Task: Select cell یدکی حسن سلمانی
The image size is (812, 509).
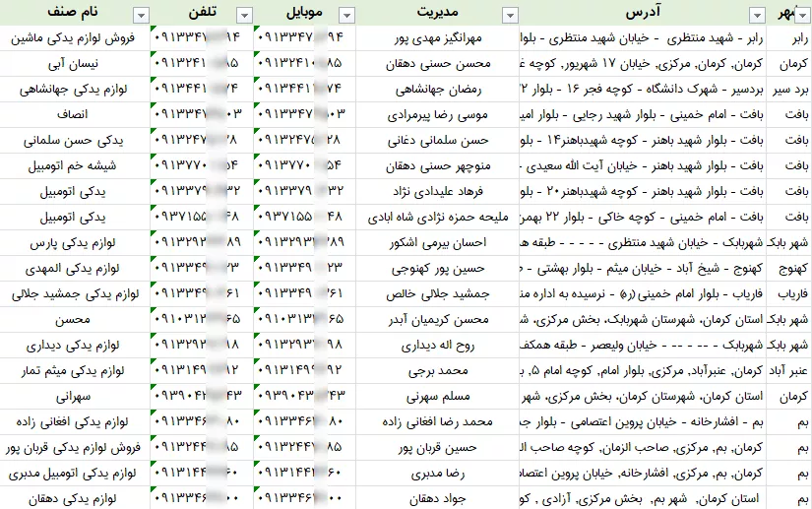Action: coord(75,141)
